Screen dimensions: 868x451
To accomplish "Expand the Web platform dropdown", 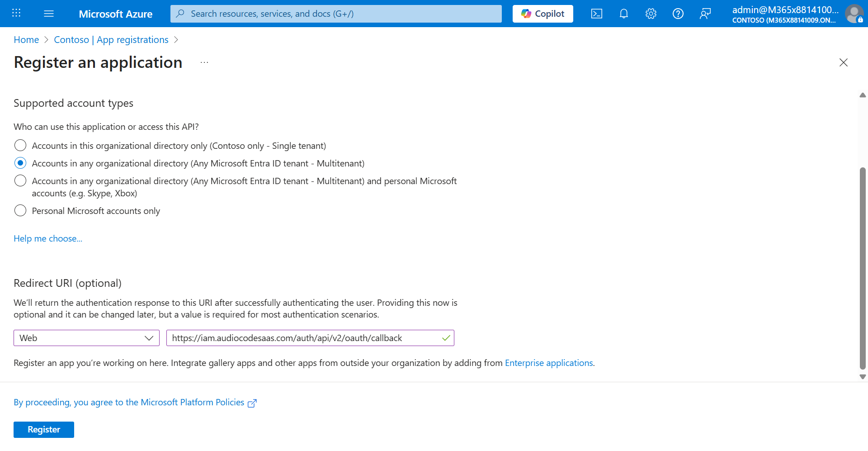I will 86,338.
